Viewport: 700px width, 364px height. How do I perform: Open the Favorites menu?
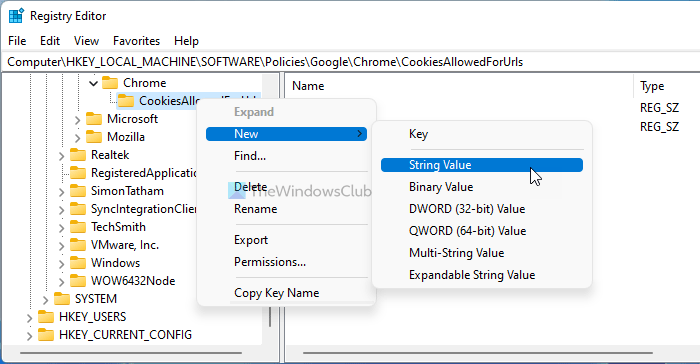[136, 41]
